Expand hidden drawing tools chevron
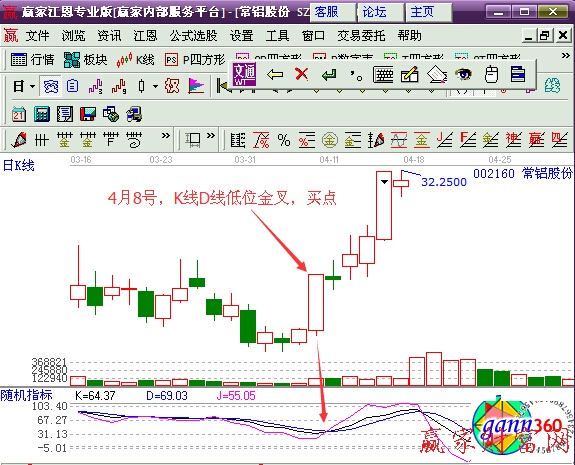Viewport: 575px width, 465px height. click(x=166, y=136)
